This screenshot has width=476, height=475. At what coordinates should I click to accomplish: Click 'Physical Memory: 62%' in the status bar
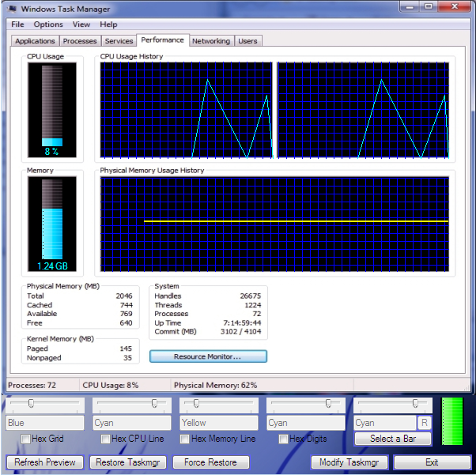(216, 386)
